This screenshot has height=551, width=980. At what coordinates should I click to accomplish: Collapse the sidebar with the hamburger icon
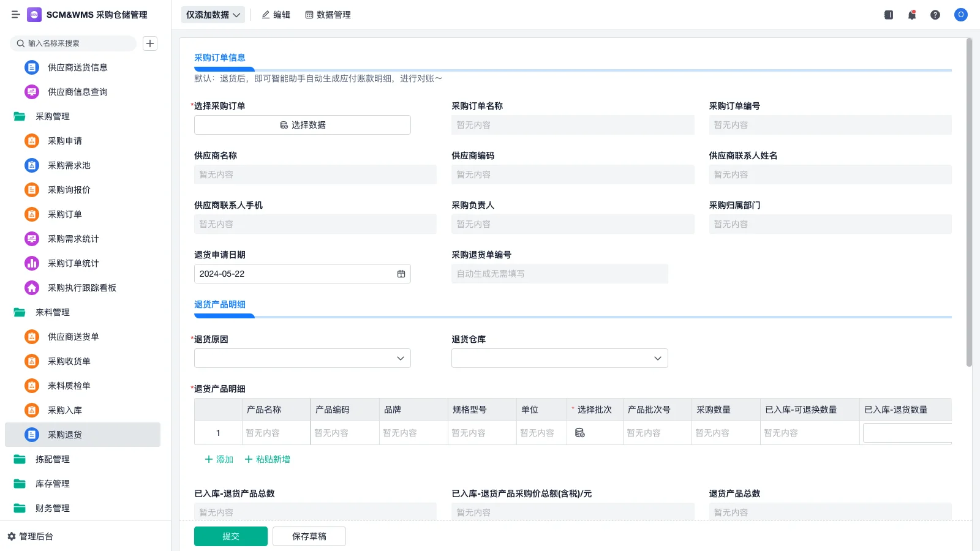click(x=15, y=15)
